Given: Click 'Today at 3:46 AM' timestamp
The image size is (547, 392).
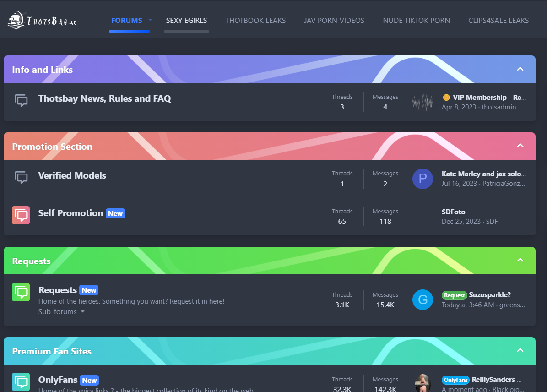Looking at the screenshot, I should 468,305.
